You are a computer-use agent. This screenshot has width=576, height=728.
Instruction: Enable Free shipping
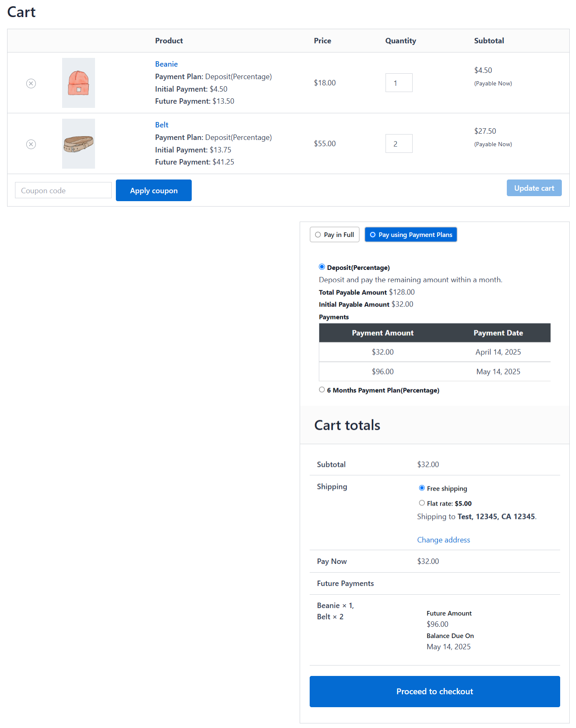[422, 488]
